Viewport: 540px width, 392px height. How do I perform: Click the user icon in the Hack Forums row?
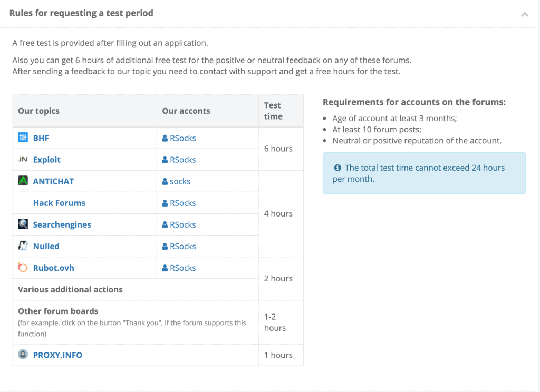[165, 203]
